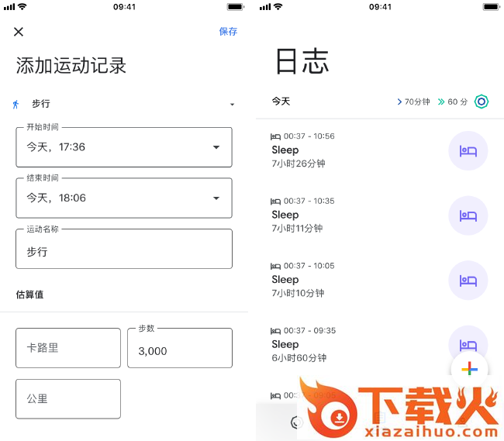Tap the 60 分 heart points indicator
504x441 pixels.
coord(453,102)
